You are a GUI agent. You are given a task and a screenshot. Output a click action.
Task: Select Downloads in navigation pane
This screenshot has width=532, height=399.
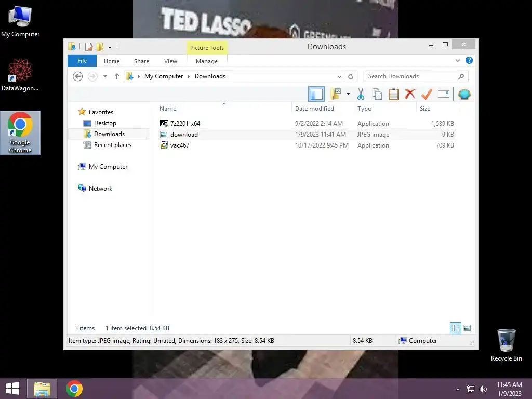(x=109, y=134)
